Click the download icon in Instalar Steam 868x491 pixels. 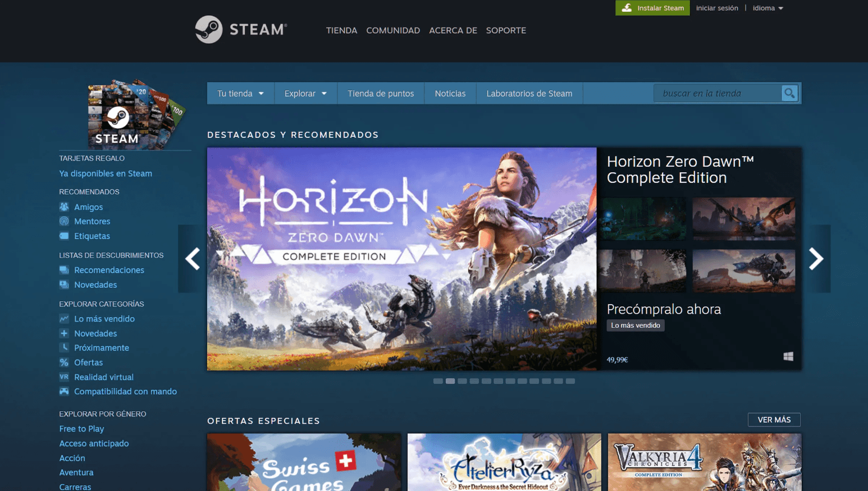(x=627, y=8)
